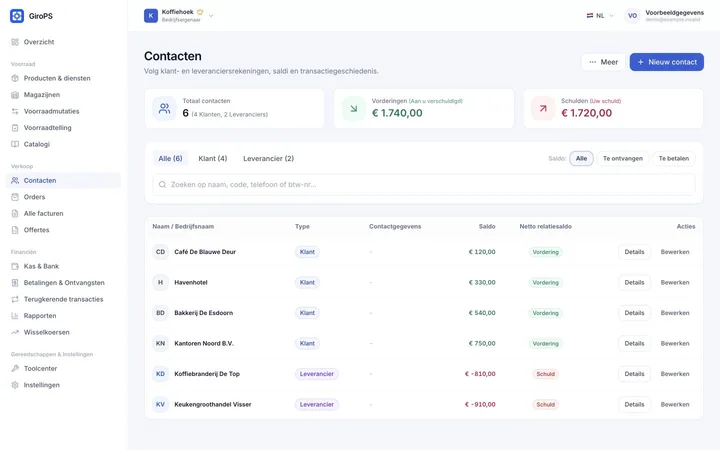The width and height of the screenshot is (720, 450).
Task: Click the Orders sidebar icon
Action: [15, 197]
